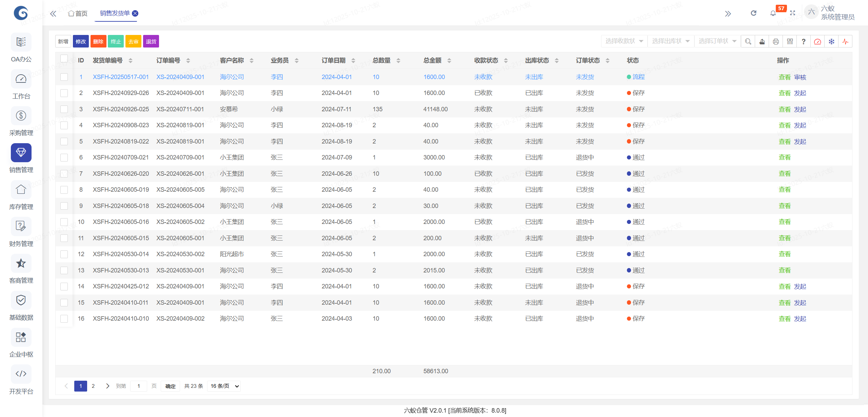Click the question mark help icon
Viewport: 868px width, 417px height.
tap(804, 41)
